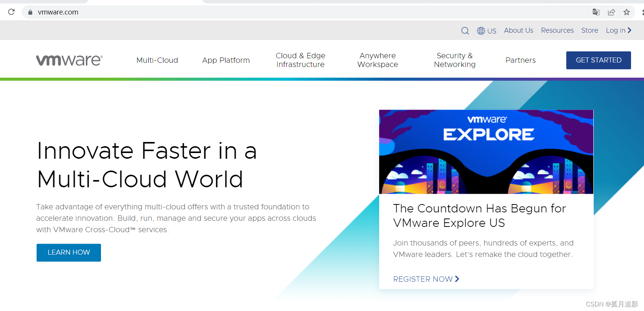Screen dimensions: 644x311
Task: View site info via the lock icon
Action: coord(30,12)
